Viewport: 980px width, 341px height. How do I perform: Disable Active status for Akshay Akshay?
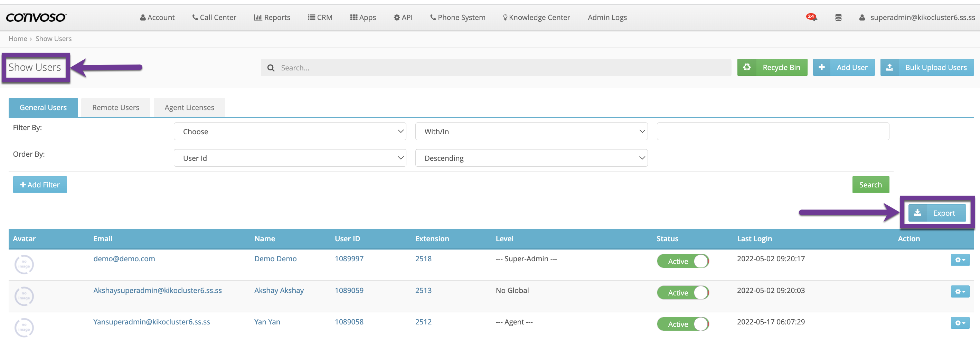pyautogui.click(x=682, y=293)
